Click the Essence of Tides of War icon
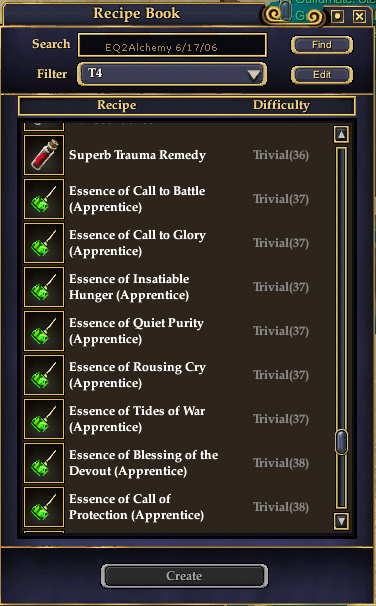Viewport: 376px width, 606px height. pos(44,419)
